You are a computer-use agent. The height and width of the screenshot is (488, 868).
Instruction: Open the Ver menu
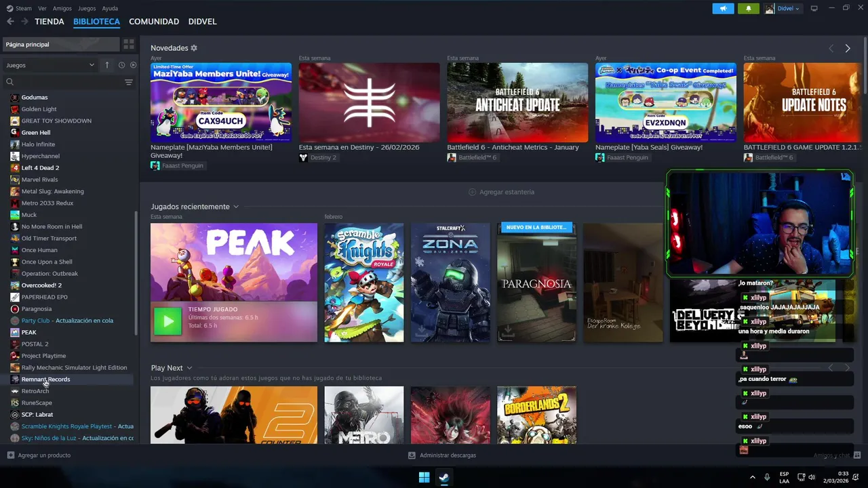[43, 8]
